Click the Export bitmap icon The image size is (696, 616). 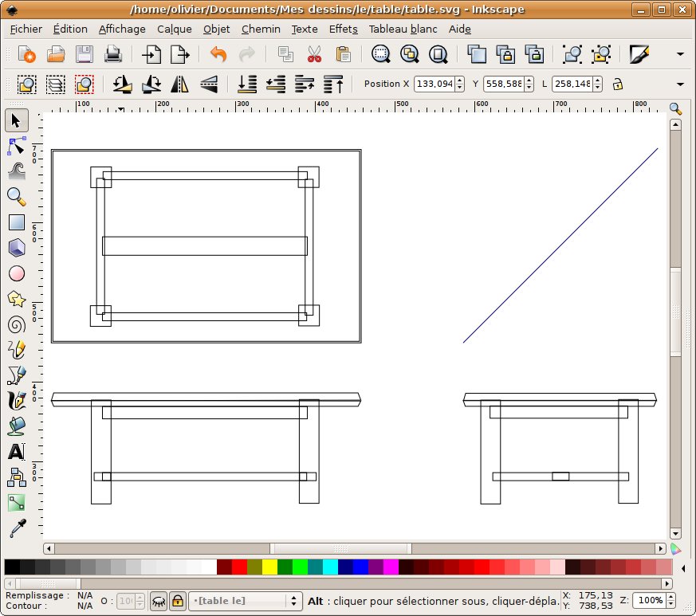coord(180,55)
